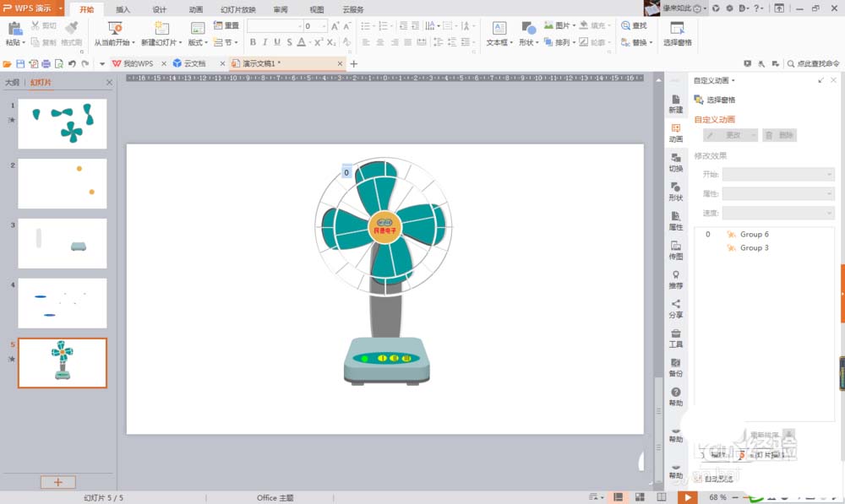Open the Shapes (形状) gallery in ribbon
The height and width of the screenshot is (504, 845).
[528, 34]
